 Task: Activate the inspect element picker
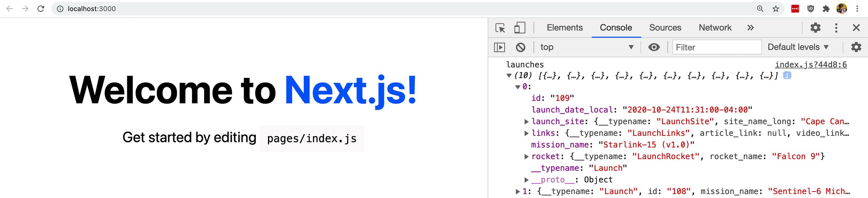coord(500,28)
